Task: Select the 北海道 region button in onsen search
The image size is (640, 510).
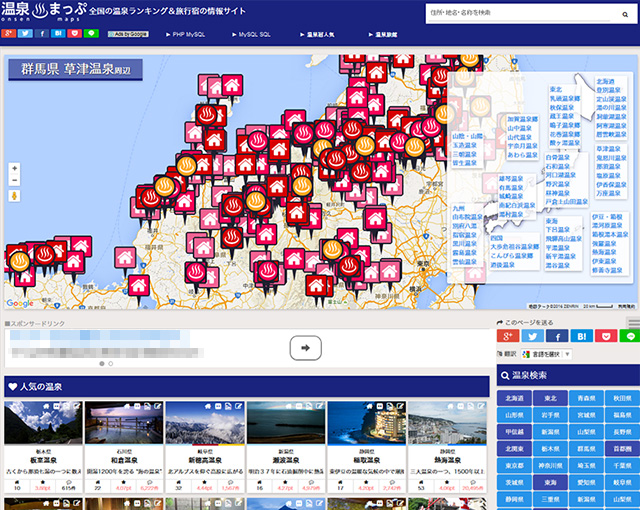Action: (514, 397)
